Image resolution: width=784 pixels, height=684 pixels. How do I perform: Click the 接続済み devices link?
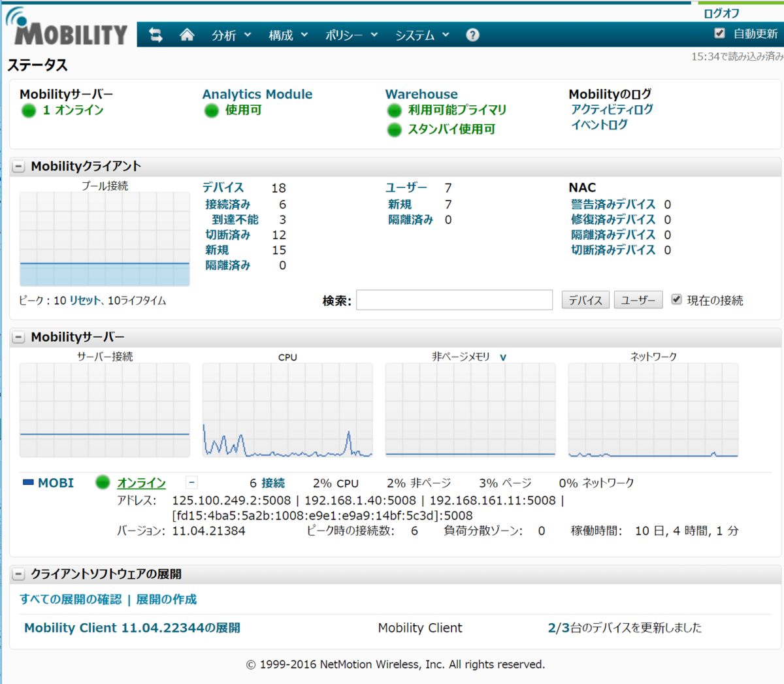click(x=228, y=204)
